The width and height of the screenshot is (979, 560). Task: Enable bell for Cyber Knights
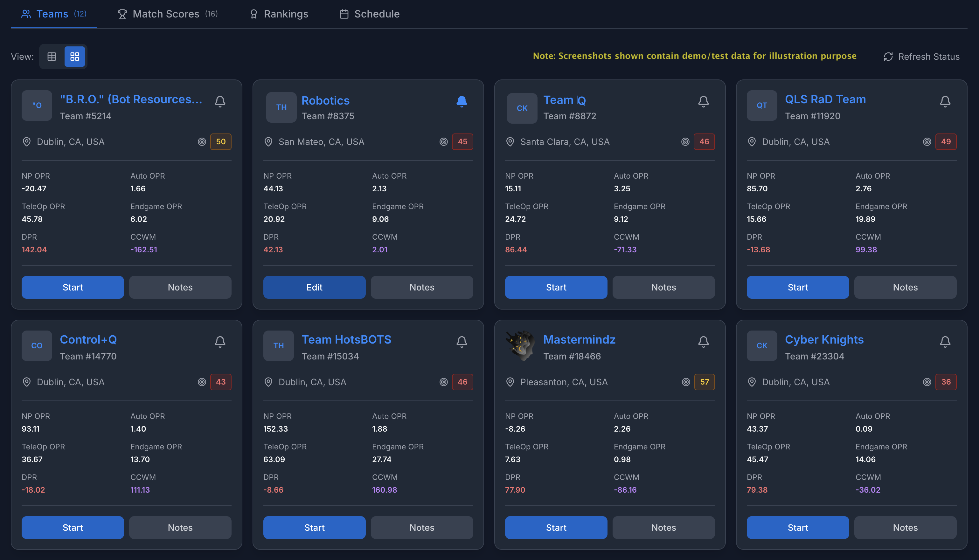point(945,342)
